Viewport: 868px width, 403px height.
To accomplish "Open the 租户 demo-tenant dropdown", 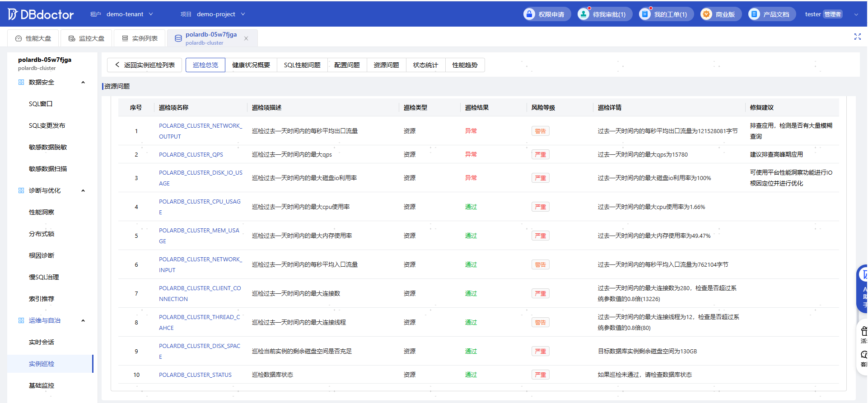I will (122, 14).
